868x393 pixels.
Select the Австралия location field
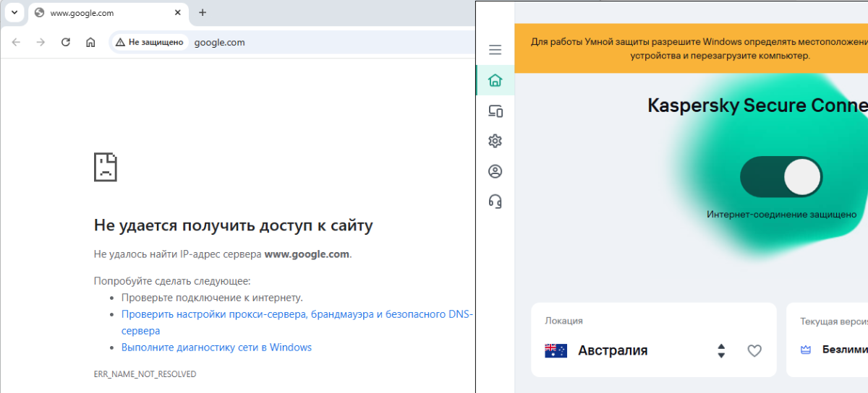[x=612, y=351]
